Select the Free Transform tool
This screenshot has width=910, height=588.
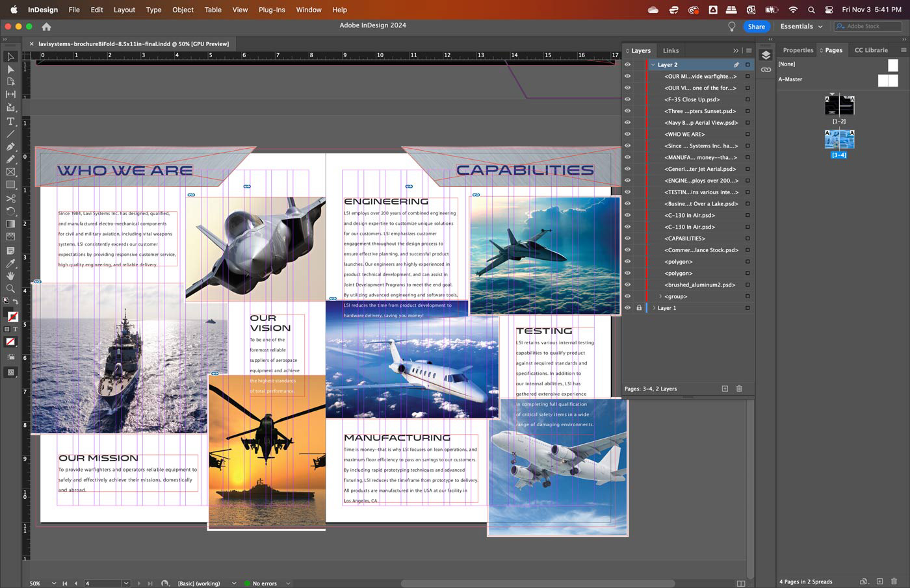coord(10,211)
